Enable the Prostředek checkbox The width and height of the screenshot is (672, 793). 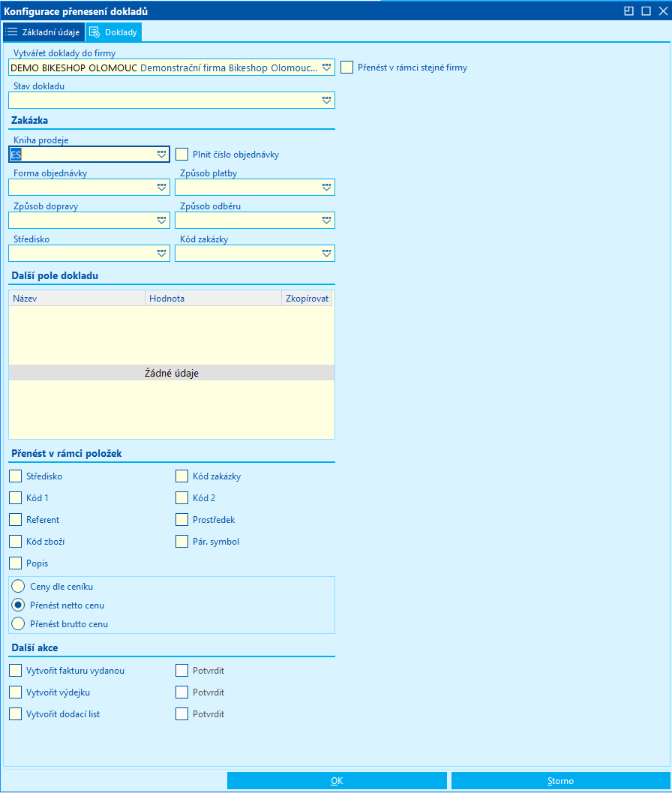pos(182,519)
